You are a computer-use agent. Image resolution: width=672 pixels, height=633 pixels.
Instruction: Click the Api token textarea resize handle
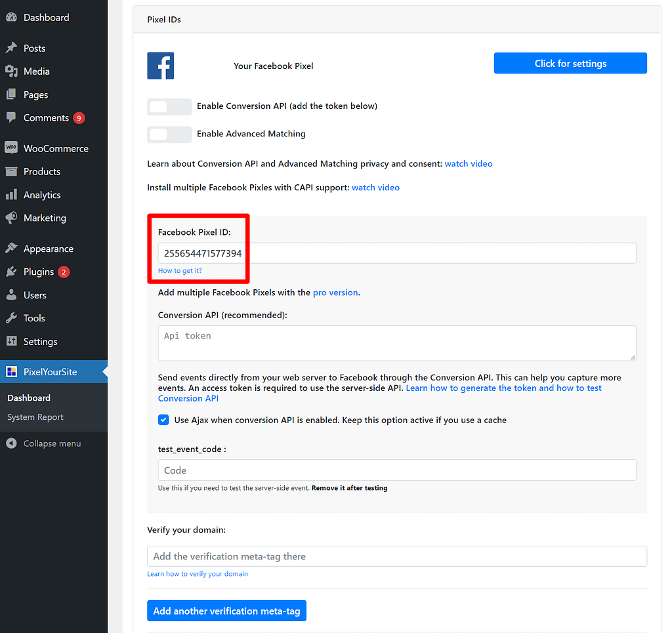click(633, 357)
